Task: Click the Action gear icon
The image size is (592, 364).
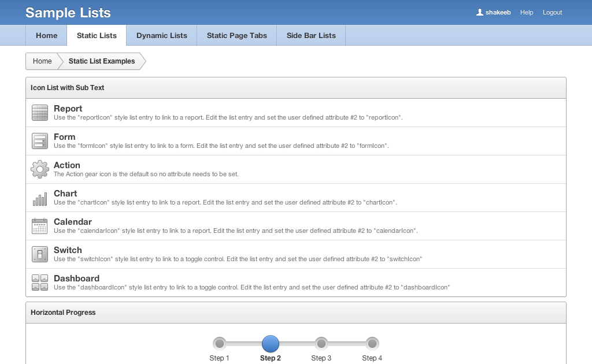Action: click(x=39, y=169)
